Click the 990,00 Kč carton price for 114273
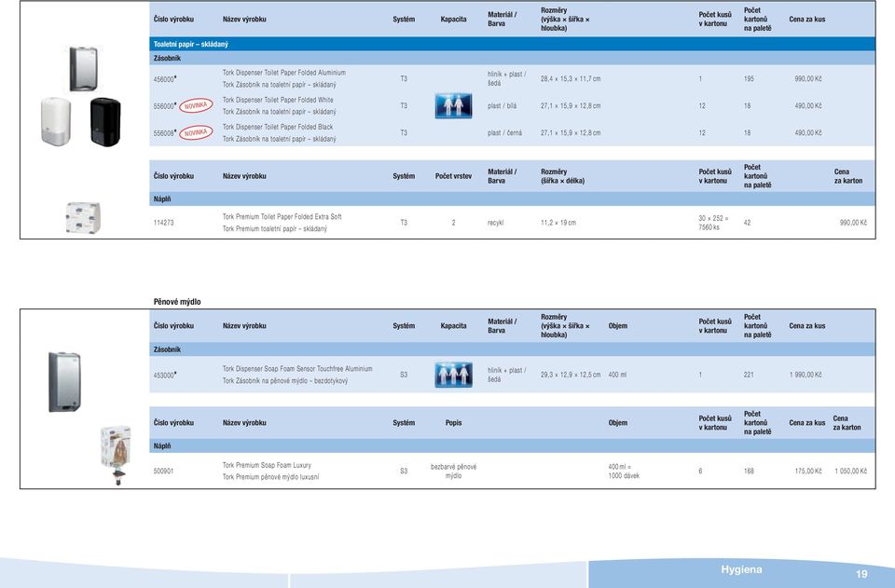Screen dimensions: 895x588 (853, 223)
